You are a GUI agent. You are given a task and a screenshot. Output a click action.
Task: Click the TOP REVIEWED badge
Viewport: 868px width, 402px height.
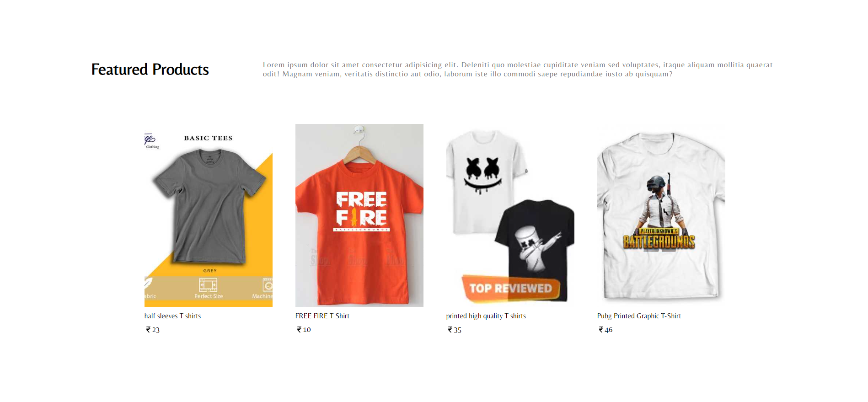point(511,288)
